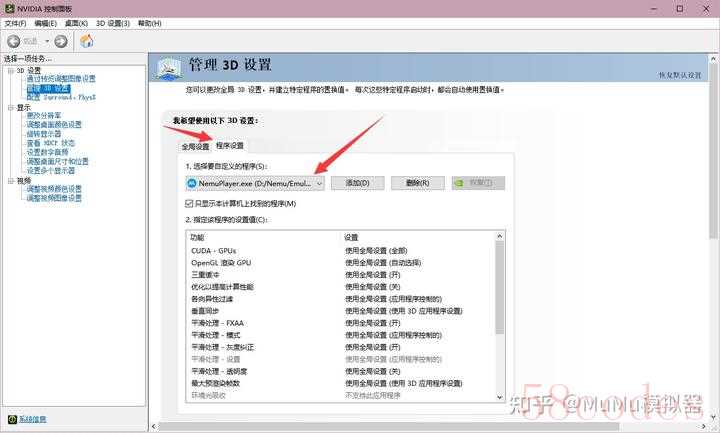Select the 垂直同步 feature row
This screenshot has width=720, height=433.
[x=341, y=311]
